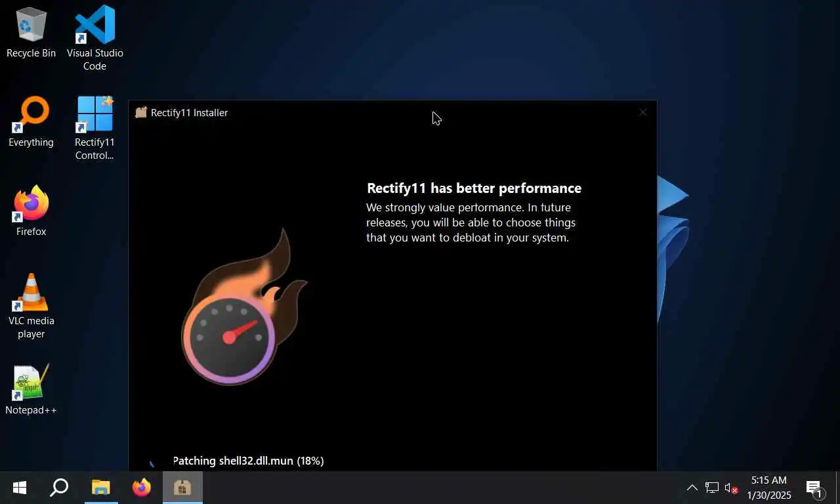Open the Recycle Bin desktop icon
The image size is (840, 504).
tap(31, 33)
